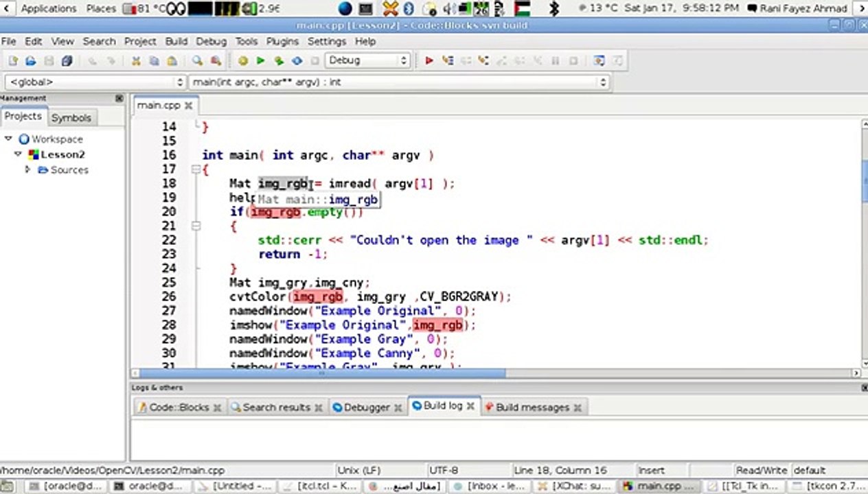Click the green Run arrow icon
The width and height of the screenshot is (868, 494).
pos(260,60)
